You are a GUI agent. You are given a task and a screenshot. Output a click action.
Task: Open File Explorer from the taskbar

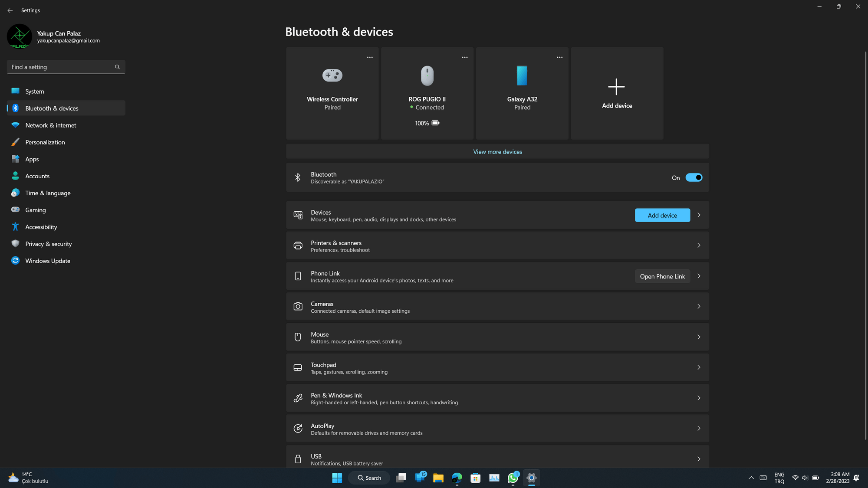click(x=438, y=478)
